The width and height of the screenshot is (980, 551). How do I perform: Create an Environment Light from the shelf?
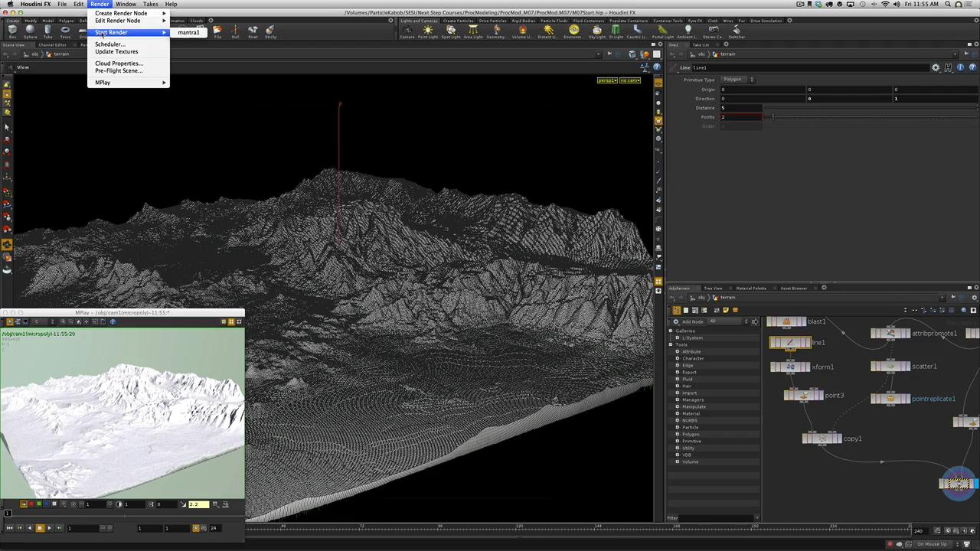tap(573, 31)
